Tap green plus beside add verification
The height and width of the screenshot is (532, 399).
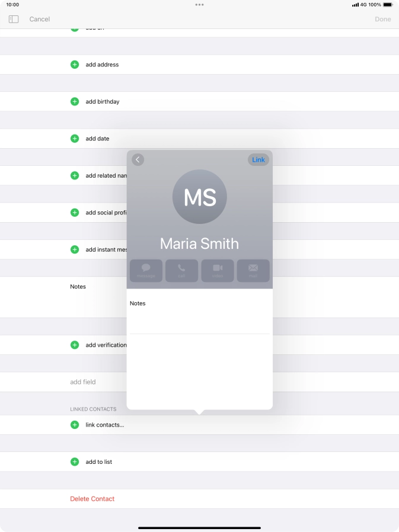(x=75, y=345)
